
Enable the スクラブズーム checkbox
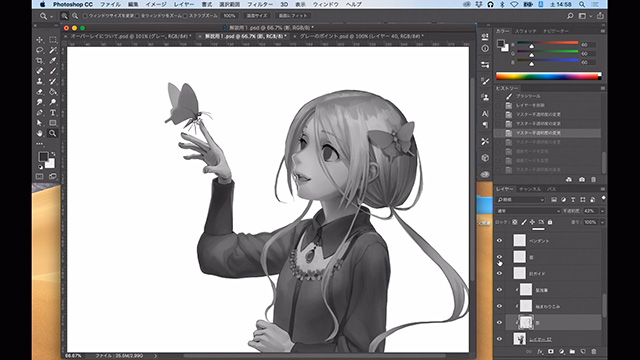(x=185, y=16)
